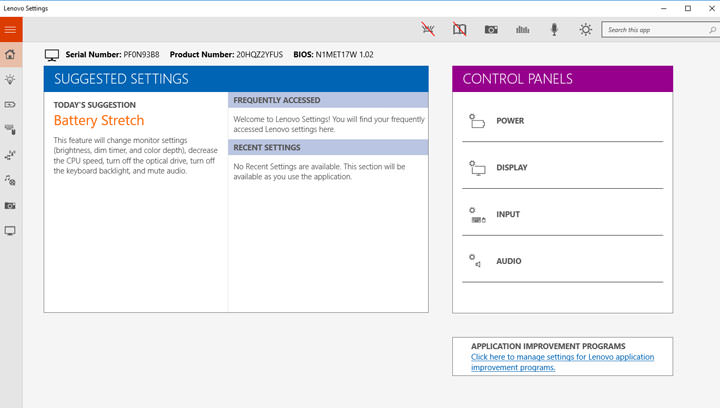Open the audio settings icon in the sidebar
This screenshot has height=408, width=720.
(10, 180)
